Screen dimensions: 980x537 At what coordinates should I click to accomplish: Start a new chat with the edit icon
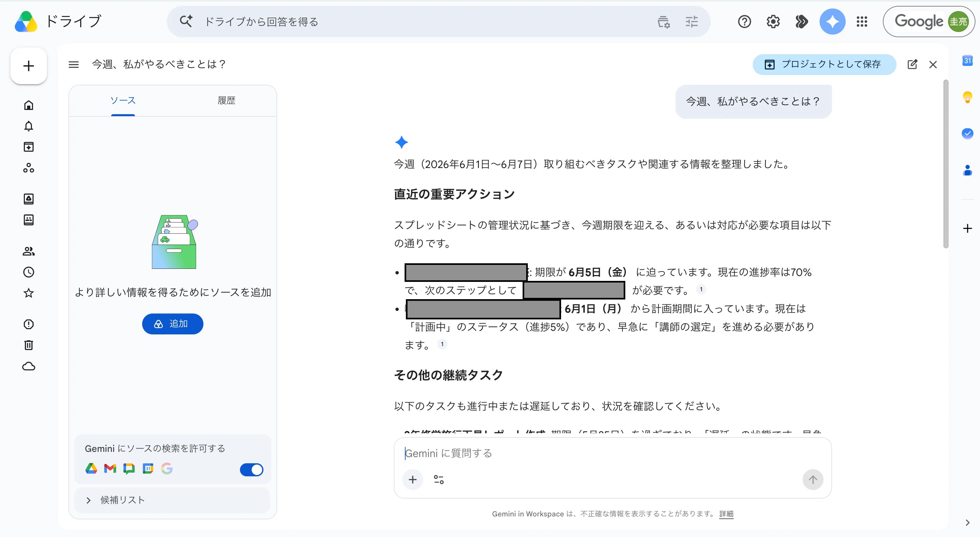pos(912,64)
